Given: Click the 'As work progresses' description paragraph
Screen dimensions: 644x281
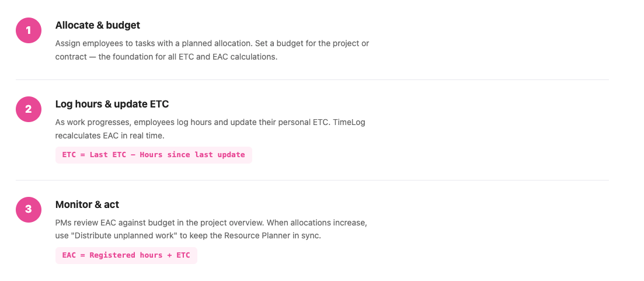Looking at the screenshot, I should (x=210, y=129).
